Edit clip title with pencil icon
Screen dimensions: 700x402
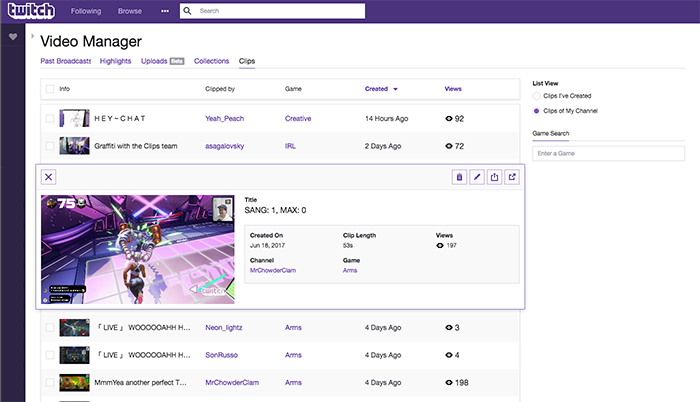[x=477, y=177]
